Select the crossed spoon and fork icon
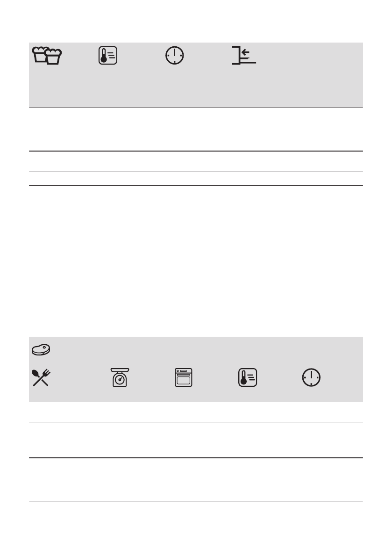The height and width of the screenshot is (557, 392). point(41,377)
